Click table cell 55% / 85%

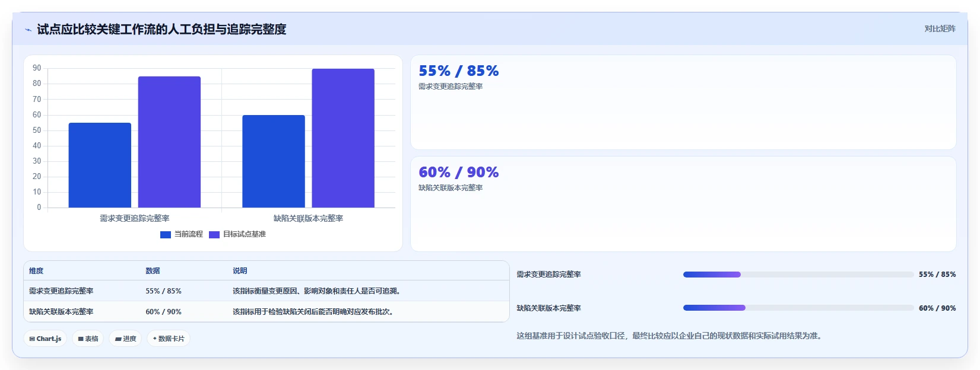pyautogui.click(x=163, y=291)
